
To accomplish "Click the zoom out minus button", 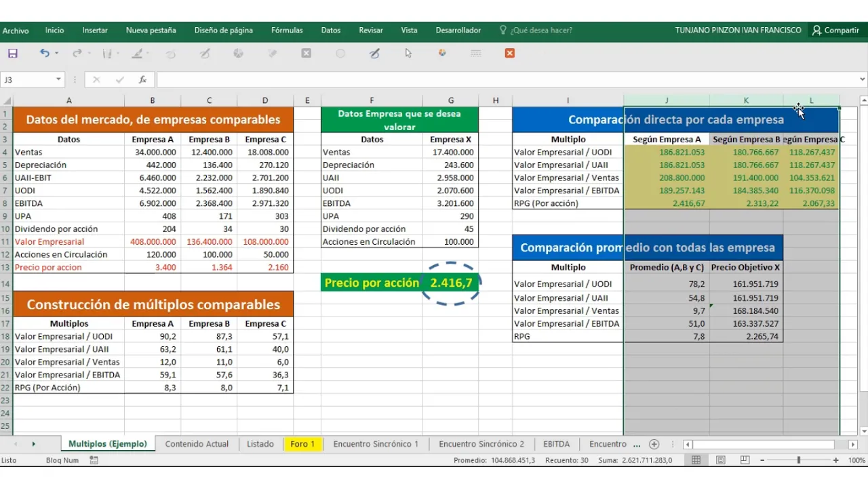I will (x=762, y=460).
